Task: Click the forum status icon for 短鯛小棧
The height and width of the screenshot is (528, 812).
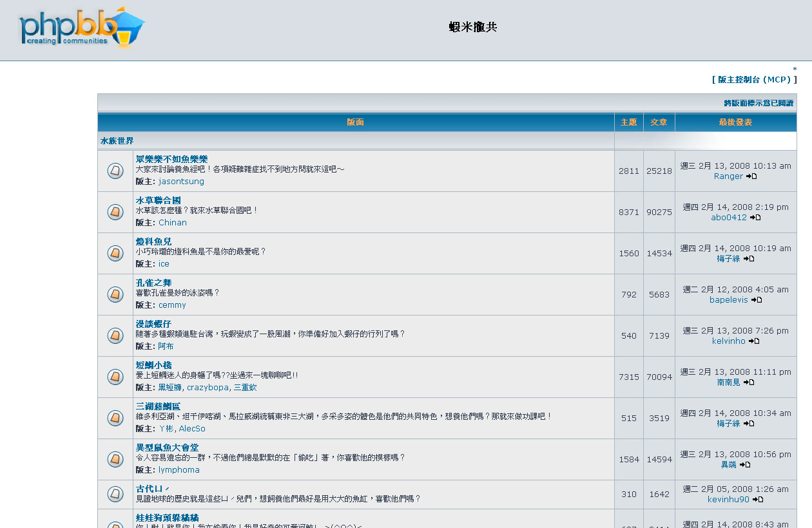Action: click(x=115, y=377)
